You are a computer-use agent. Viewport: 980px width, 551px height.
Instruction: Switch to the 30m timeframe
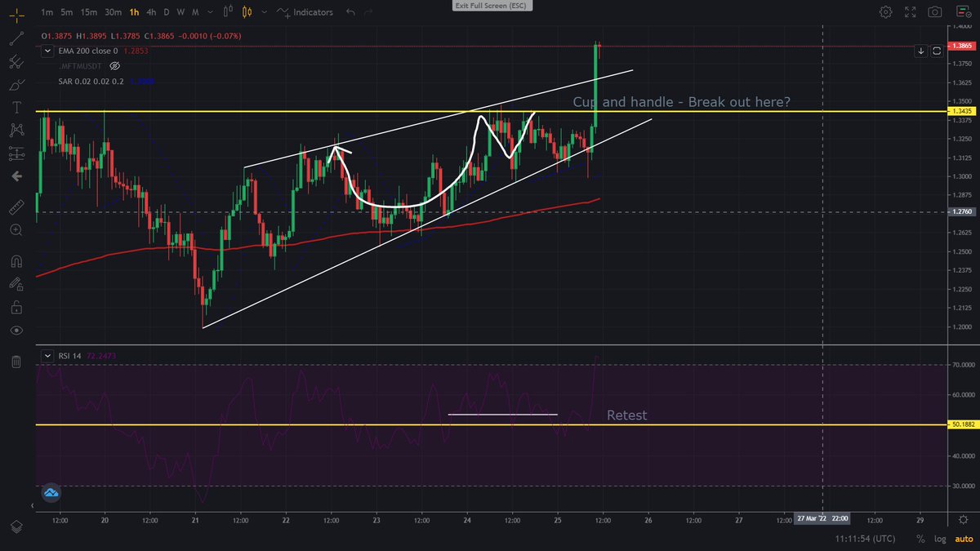coord(114,12)
